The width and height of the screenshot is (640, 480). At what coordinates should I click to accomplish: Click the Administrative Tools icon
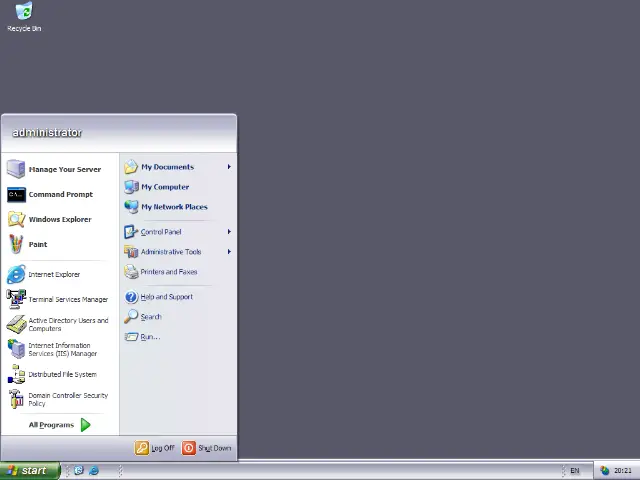[131, 252]
